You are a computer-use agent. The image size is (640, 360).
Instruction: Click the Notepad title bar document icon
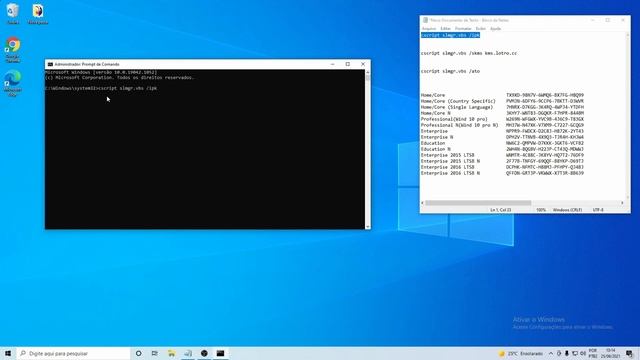pos(425,20)
